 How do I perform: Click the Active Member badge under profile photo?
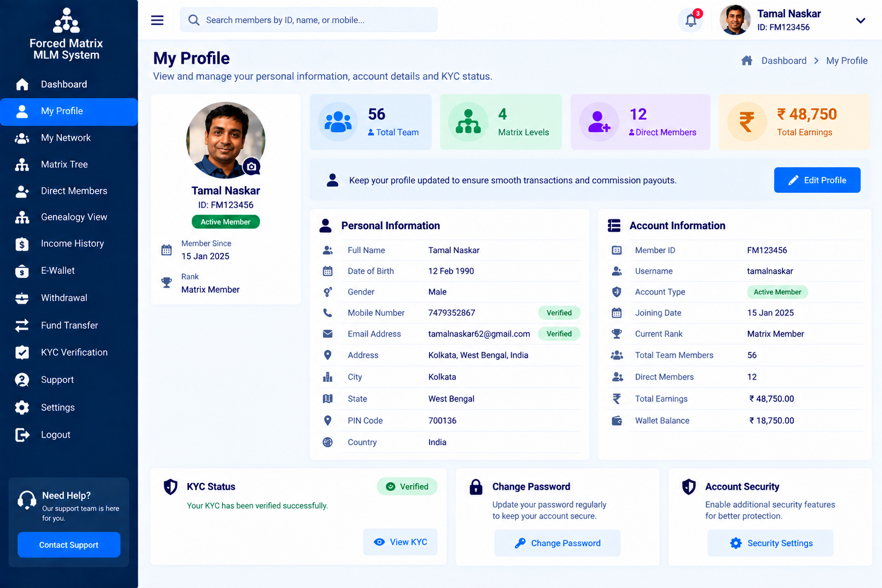[x=226, y=222]
